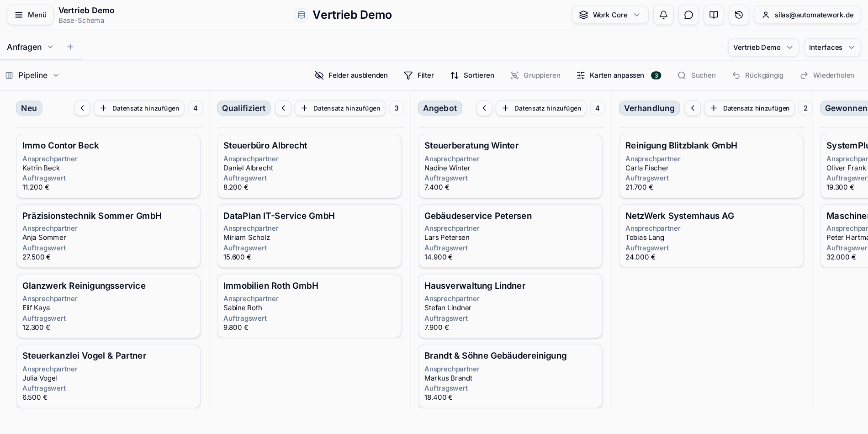Open the chat bubble icon
Image resolution: width=868 pixels, height=434 pixels.
click(x=688, y=15)
